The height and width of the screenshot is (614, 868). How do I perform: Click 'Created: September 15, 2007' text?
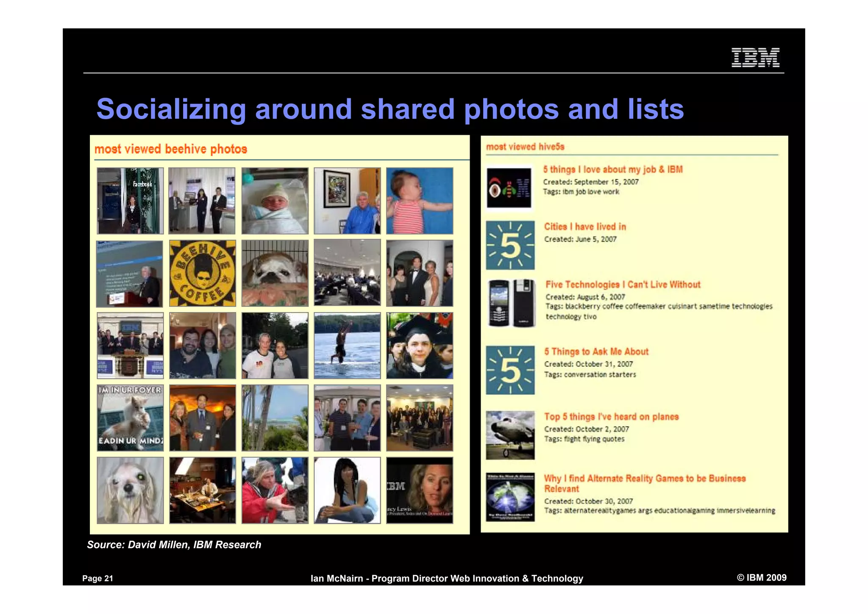click(591, 182)
